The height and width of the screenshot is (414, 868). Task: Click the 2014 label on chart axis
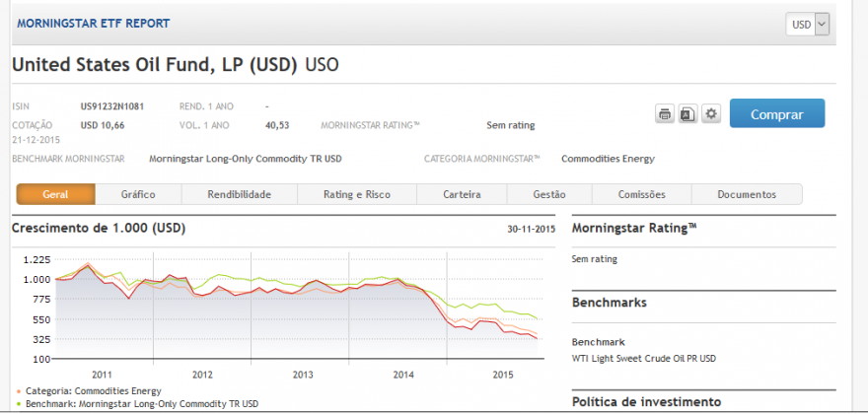click(x=403, y=375)
